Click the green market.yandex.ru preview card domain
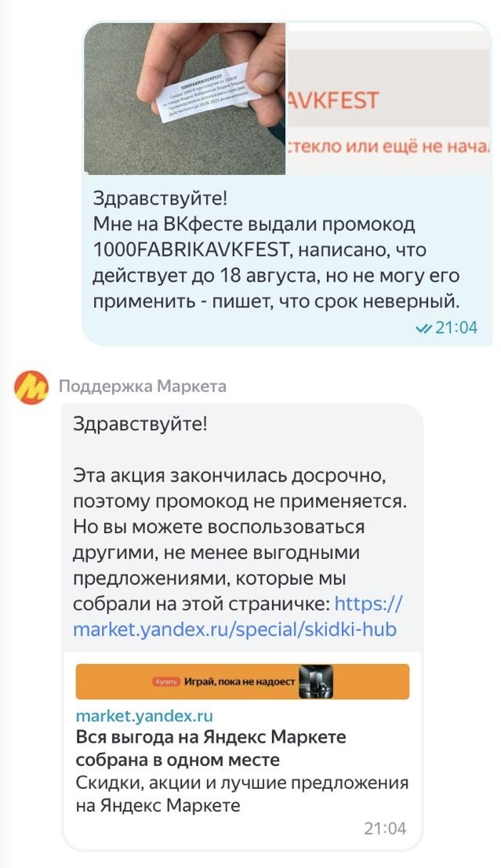This screenshot has width=501, height=868. click(x=144, y=717)
